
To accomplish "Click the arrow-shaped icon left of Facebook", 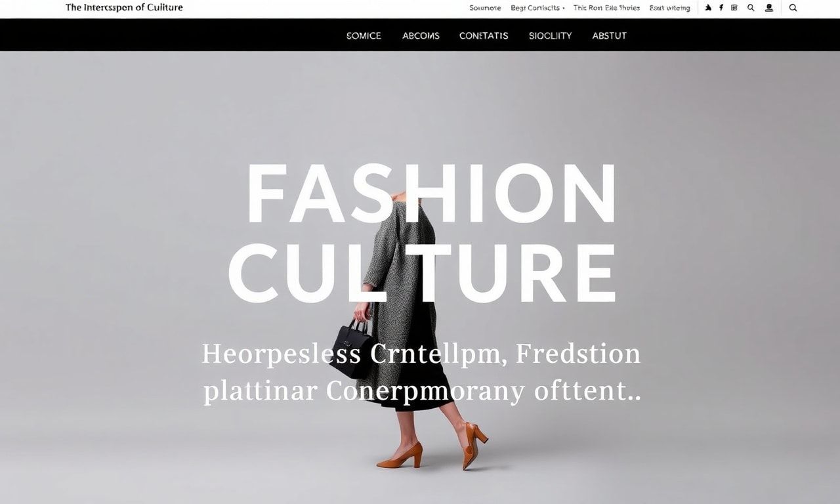I will pyautogui.click(x=708, y=8).
